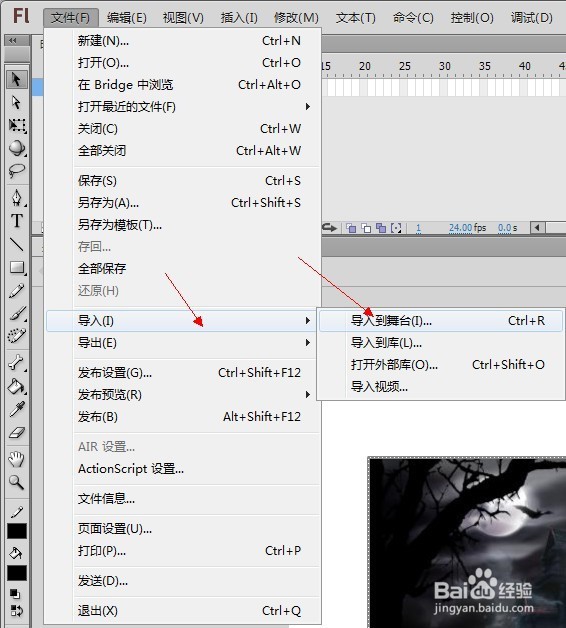Screen dimensions: 566x628
Task: Choose 导入视频... in the submenu
Action: coord(441,386)
